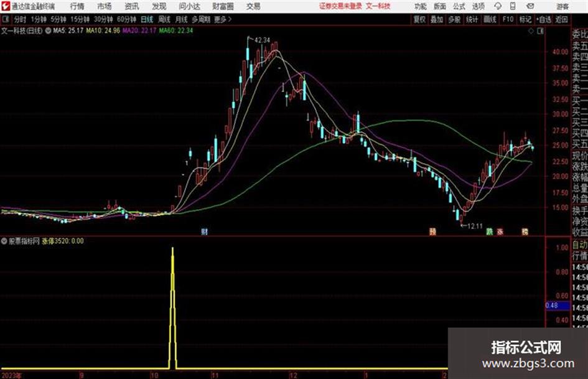Click the 多股 multi-stock toolbar button

click(454, 19)
